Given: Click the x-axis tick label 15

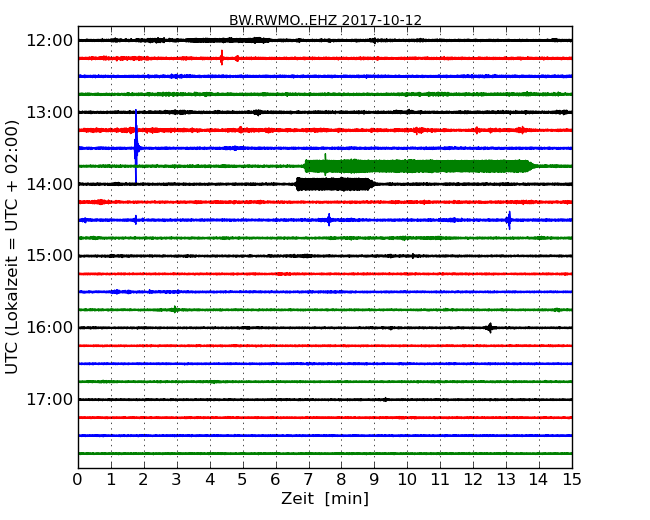Looking at the screenshot, I should click(x=572, y=480).
